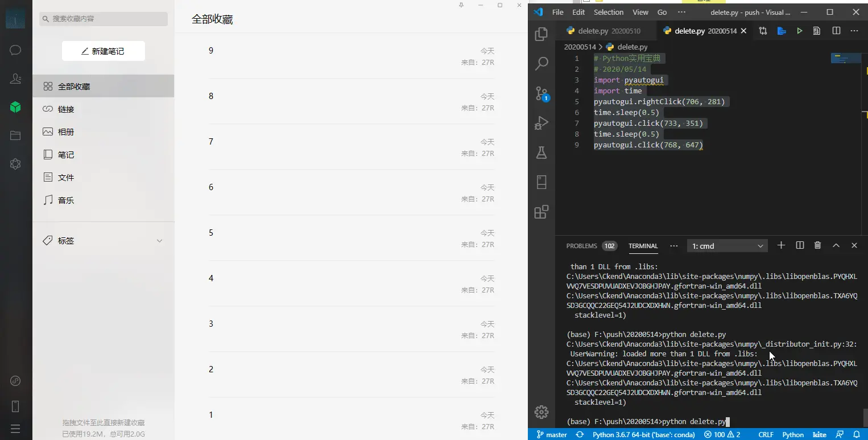Pin the WeChat favorites window on top
This screenshot has width=868, height=440.
(461, 5)
